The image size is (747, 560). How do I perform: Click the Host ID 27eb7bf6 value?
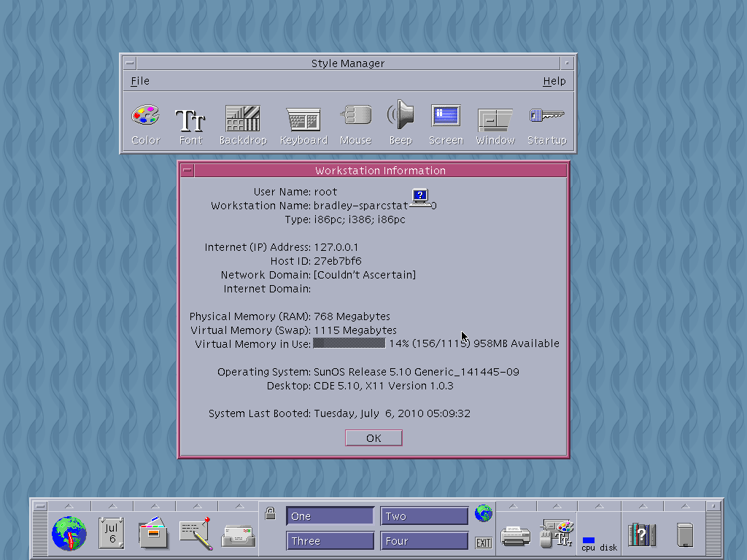(337, 261)
